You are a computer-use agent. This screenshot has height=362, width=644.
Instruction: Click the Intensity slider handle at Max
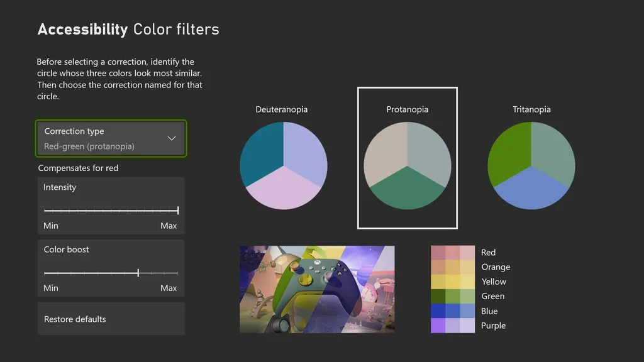click(x=178, y=211)
